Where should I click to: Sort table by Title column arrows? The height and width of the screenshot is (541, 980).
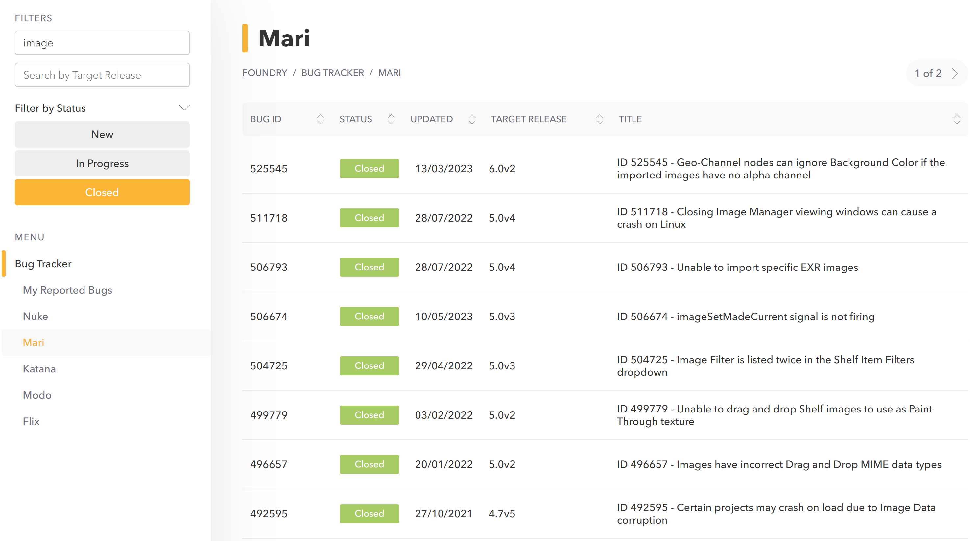coord(957,119)
